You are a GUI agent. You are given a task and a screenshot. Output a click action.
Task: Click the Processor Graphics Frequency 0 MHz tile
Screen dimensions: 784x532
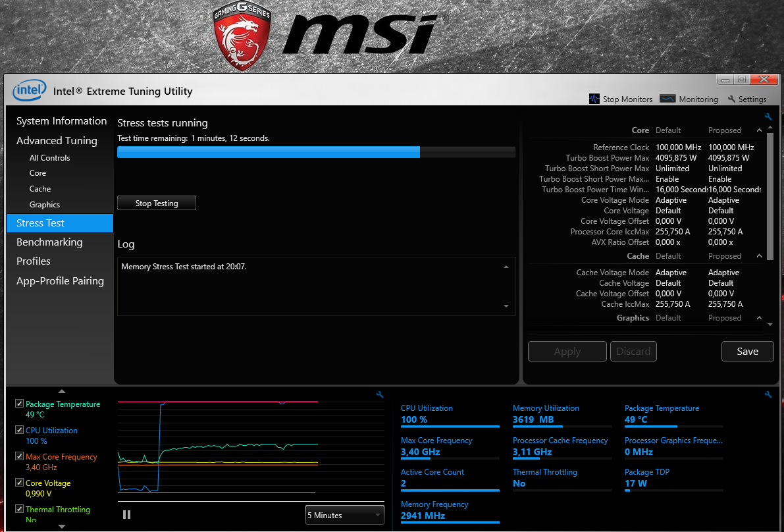674,448
